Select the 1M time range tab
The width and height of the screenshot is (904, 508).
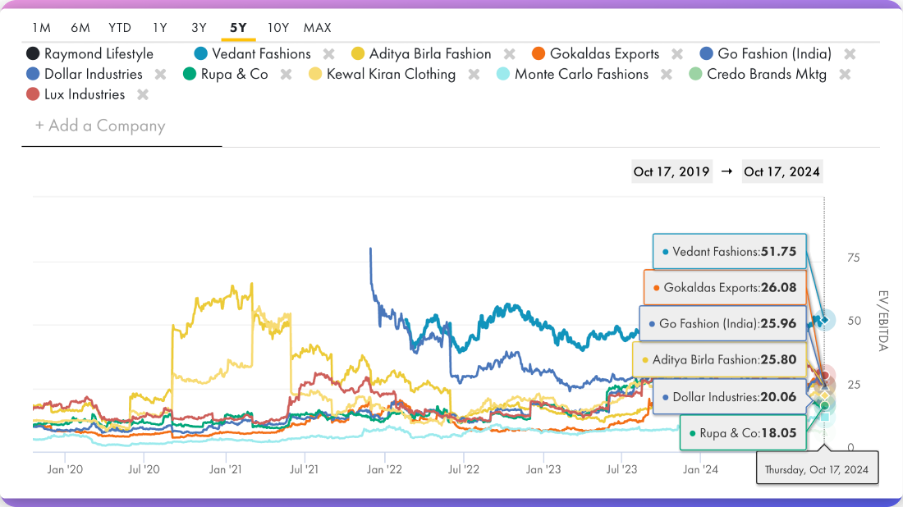click(42, 28)
